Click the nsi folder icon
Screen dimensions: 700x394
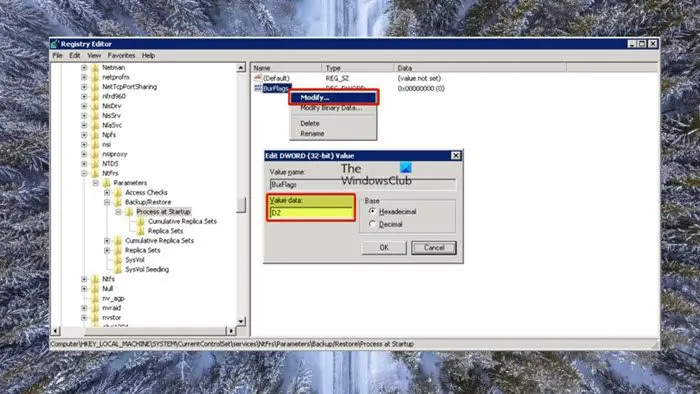click(x=95, y=144)
